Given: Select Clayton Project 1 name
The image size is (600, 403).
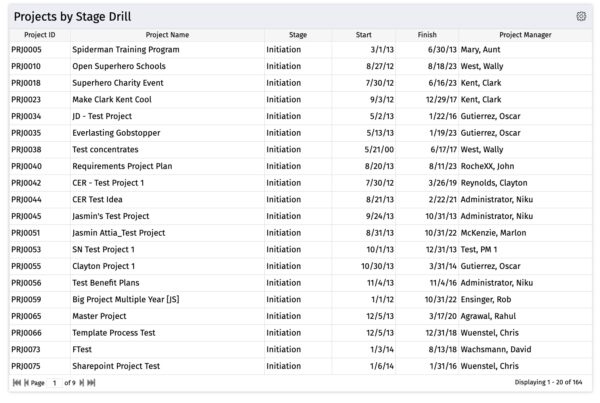Looking at the screenshot, I should pos(104,266).
